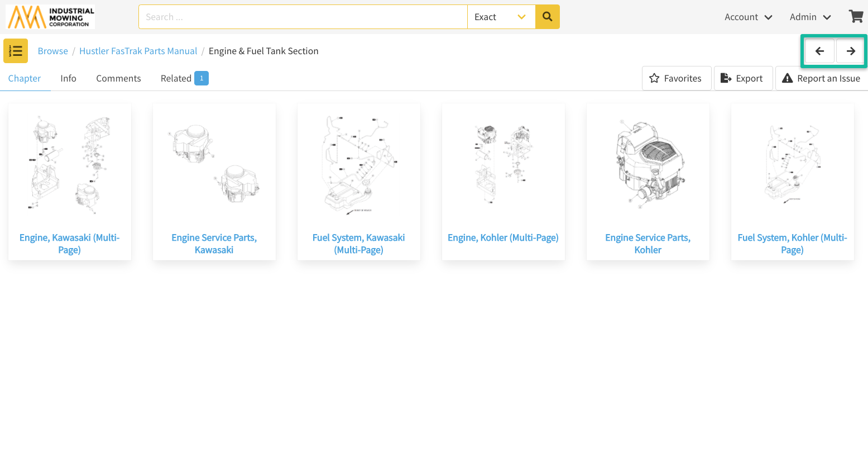Switch to the Info tab
Viewport: 868px width, 462px height.
click(68, 78)
